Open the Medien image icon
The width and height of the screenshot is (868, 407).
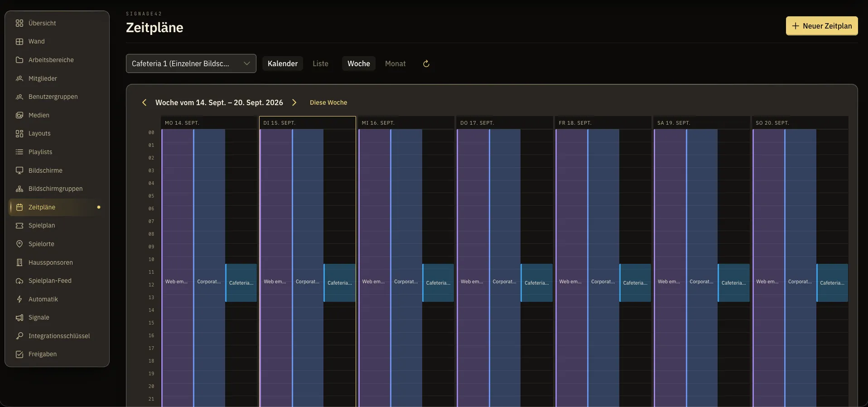pyautogui.click(x=19, y=115)
